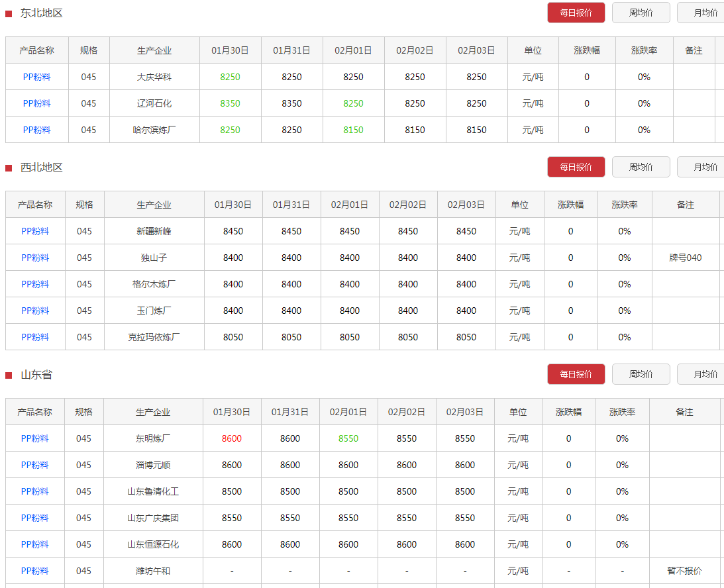Open PP粉料 link for 山东鲁清化工

34,491
